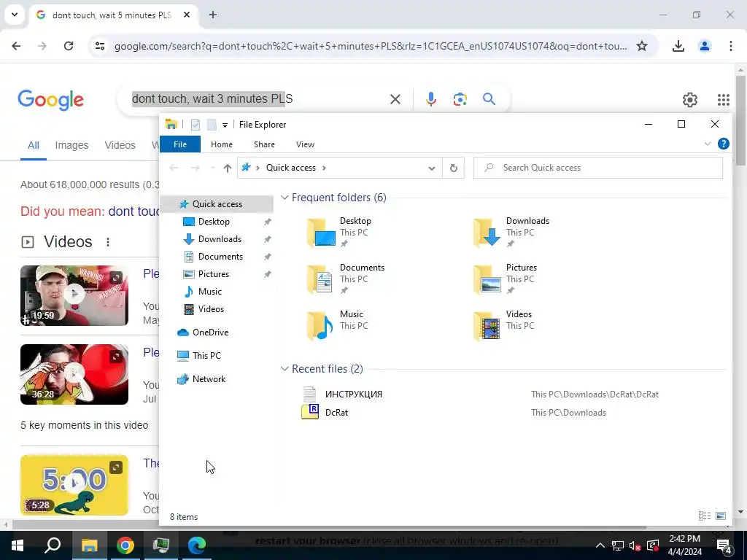Switch to the Home ribbon tab
The image size is (747, 560).
point(222,144)
